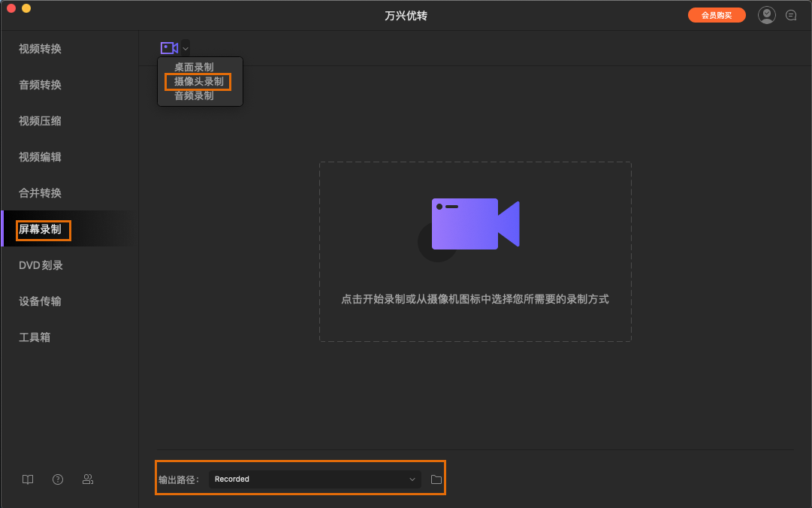Click the 会员购买 membership purchase button

[717, 14]
